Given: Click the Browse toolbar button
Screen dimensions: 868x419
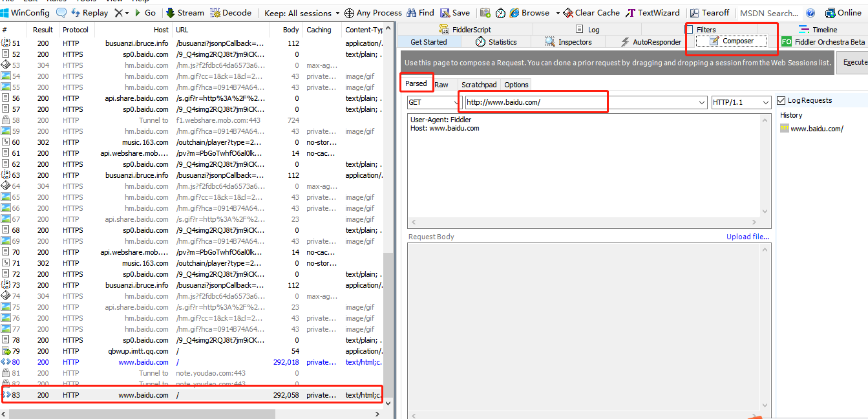Looking at the screenshot, I should click(529, 13).
